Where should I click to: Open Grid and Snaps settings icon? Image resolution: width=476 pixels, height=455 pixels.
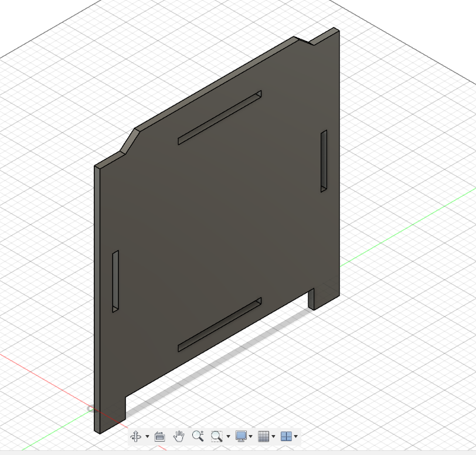(x=264, y=436)
